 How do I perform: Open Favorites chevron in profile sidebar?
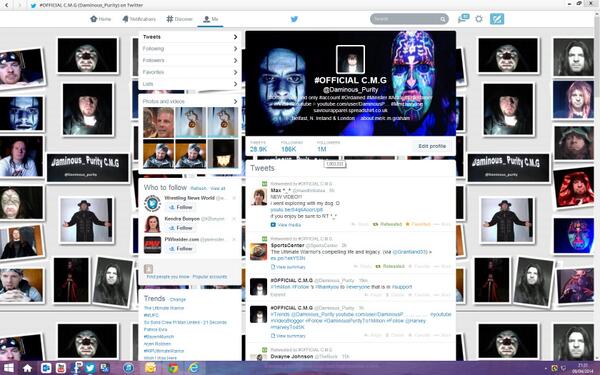235,72
